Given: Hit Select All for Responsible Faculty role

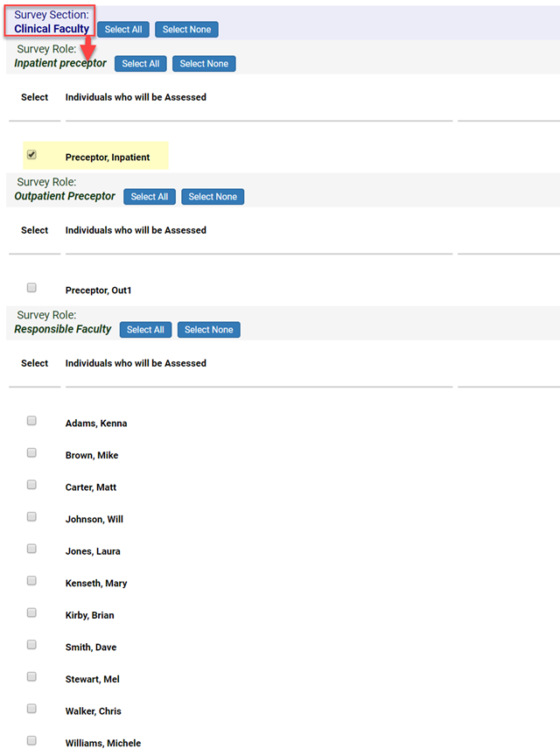Looking at the screenshot, I should tap(145, 330).
